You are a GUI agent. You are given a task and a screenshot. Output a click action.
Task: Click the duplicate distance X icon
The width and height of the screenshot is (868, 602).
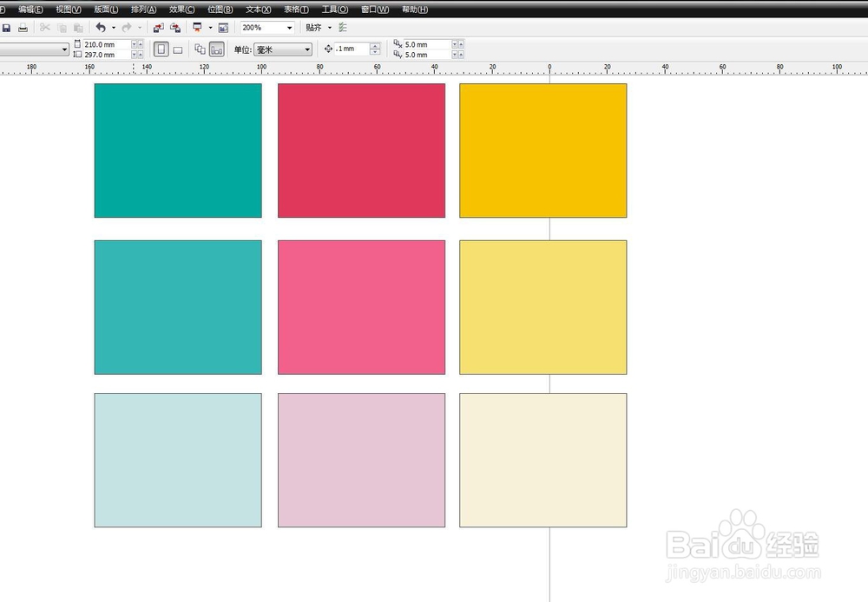click(398, 43)
